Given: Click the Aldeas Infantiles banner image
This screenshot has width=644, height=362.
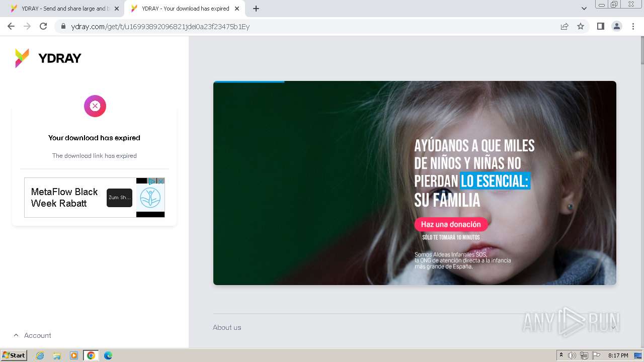Looking at the screenshot, I should (x=415, y=183).
